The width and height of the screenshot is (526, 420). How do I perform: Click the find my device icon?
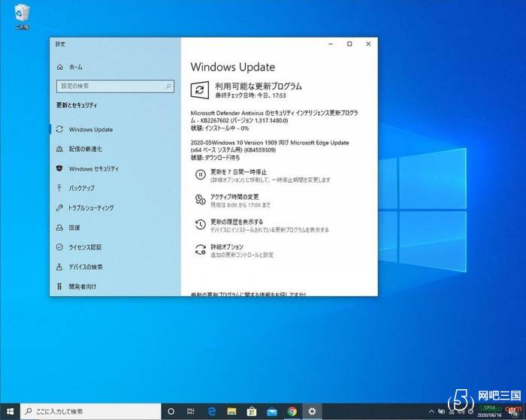pos(59,267)
